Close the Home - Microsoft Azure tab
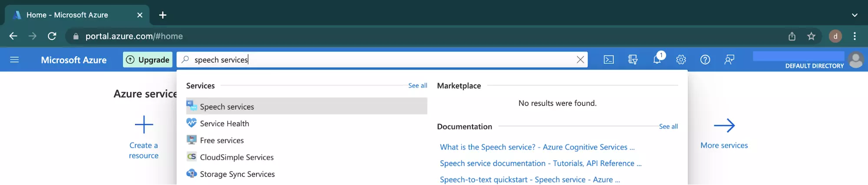 point(140,15)
